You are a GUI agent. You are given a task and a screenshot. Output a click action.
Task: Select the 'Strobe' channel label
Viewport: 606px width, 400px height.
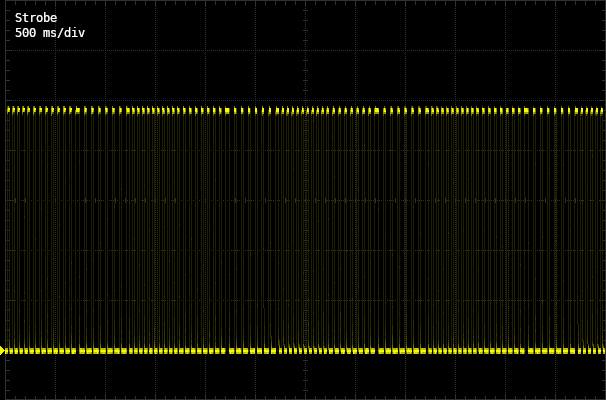tap(36, 18)
